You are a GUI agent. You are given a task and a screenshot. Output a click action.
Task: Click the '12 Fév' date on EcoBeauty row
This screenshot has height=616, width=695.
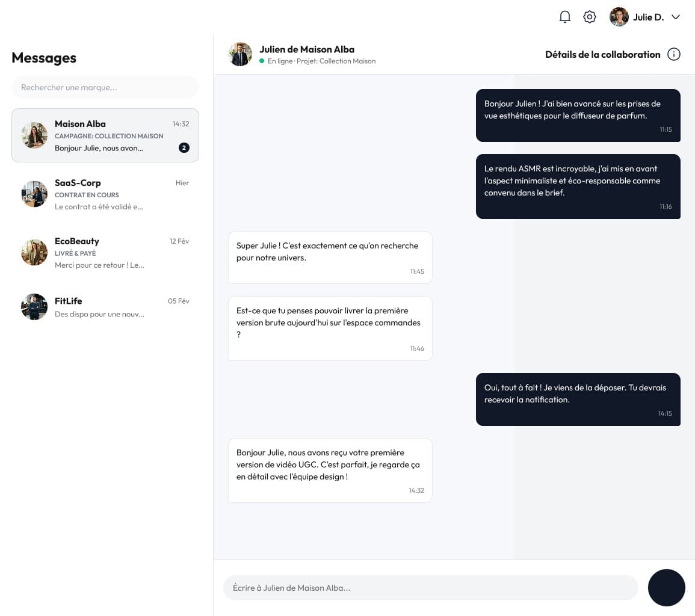tap(179, 241)
